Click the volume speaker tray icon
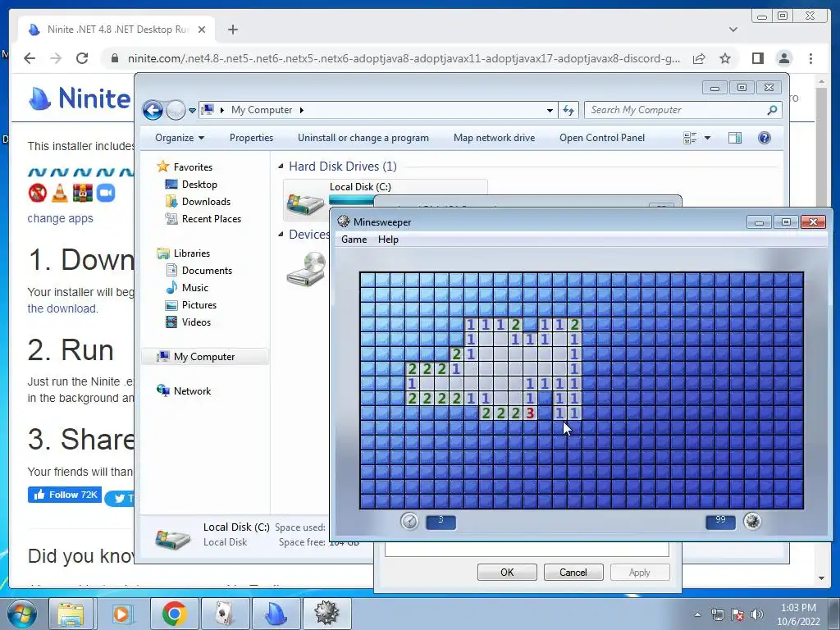 click(757, 614)
